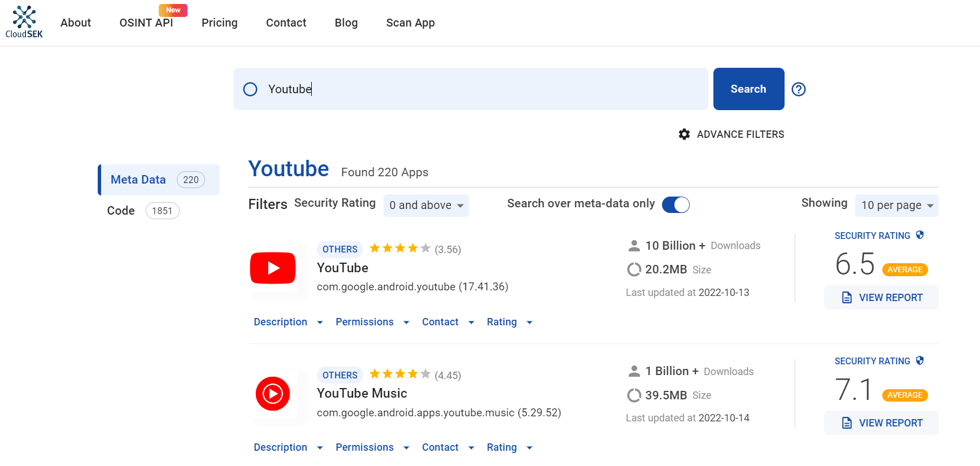
Task: Toggle Search over meta-data only switch
Action: point(676,204)
